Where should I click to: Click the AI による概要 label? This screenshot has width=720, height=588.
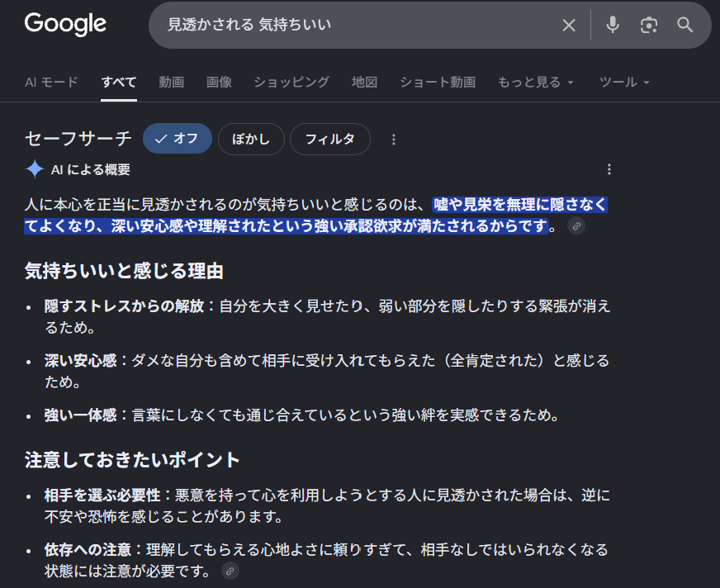(x=91, y=169)
